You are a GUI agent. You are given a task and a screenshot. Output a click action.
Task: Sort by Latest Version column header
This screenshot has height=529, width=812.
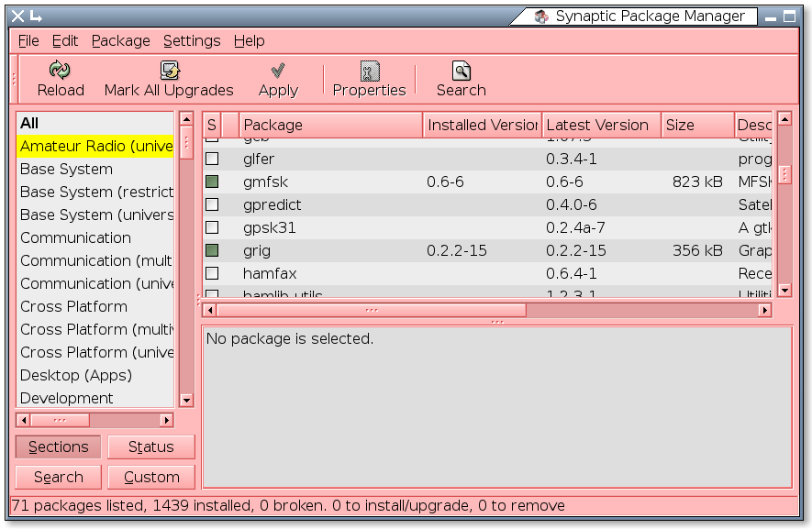pyautogui.click(x=601, y=125)
